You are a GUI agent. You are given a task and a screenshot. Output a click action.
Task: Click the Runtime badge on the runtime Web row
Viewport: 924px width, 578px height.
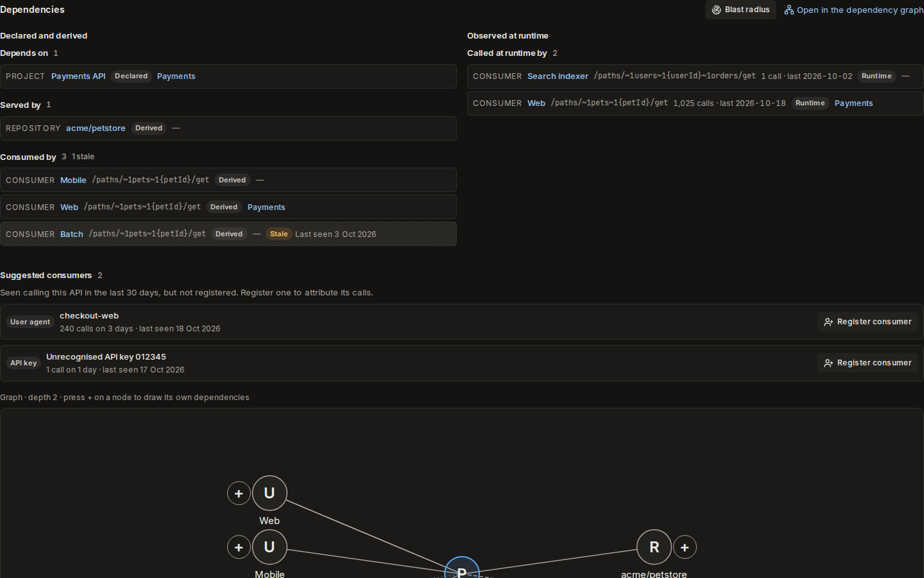pyautogui.click(x=810, y=103)
